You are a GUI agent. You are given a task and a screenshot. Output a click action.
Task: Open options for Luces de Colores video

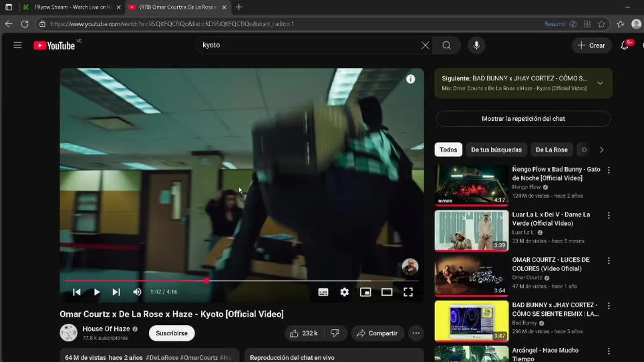[609, 261]
